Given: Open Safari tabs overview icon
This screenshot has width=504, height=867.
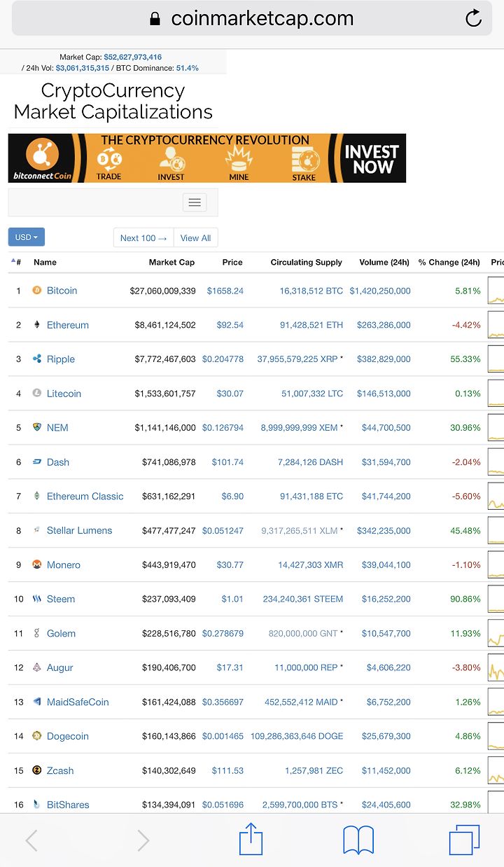Looking at the screenshot, I should (x=464, y=840).
